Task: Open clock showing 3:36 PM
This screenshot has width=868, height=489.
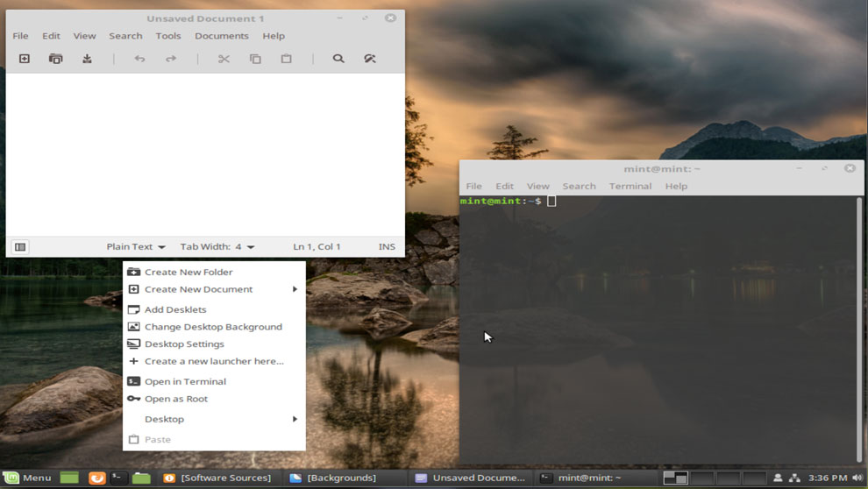Action: click(828, 478)
